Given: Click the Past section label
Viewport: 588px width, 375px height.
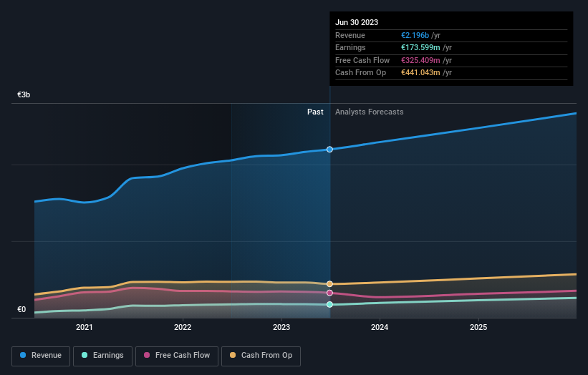Looking at the screenshot, I should [x=315, y=112].
